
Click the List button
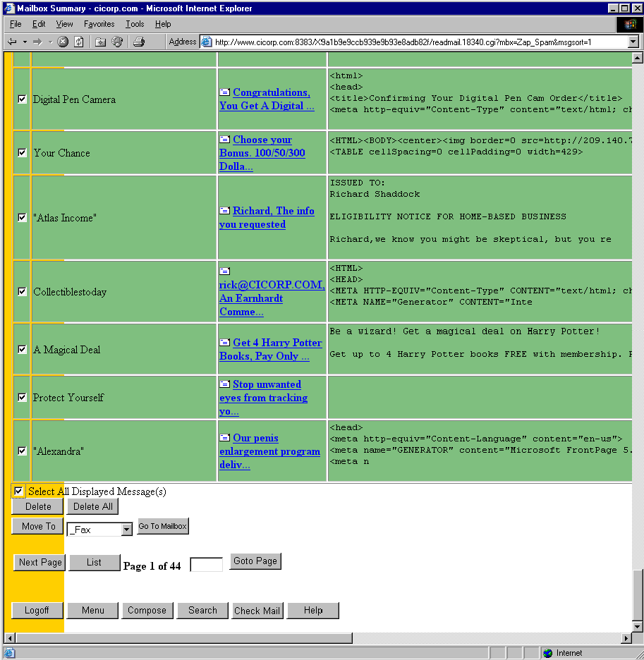point(95,563)
